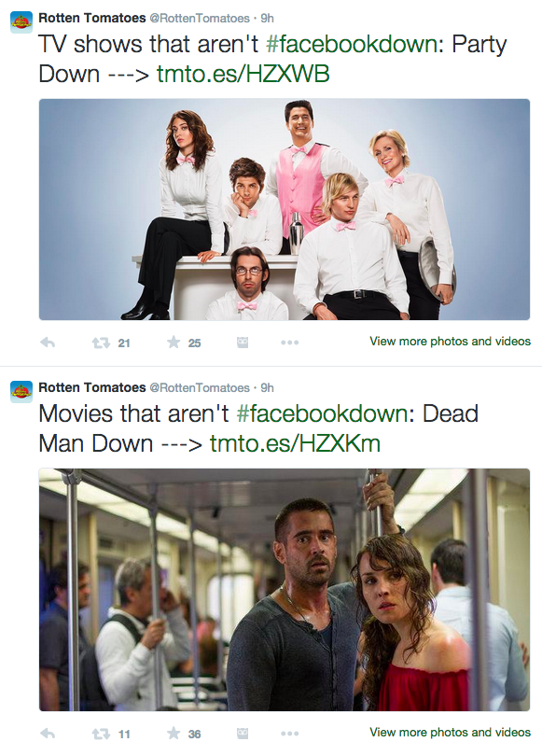The height and width of the screenshot is (756, 542).
Task: View more photos and videos under second tweet
Action: coord(450,733)
